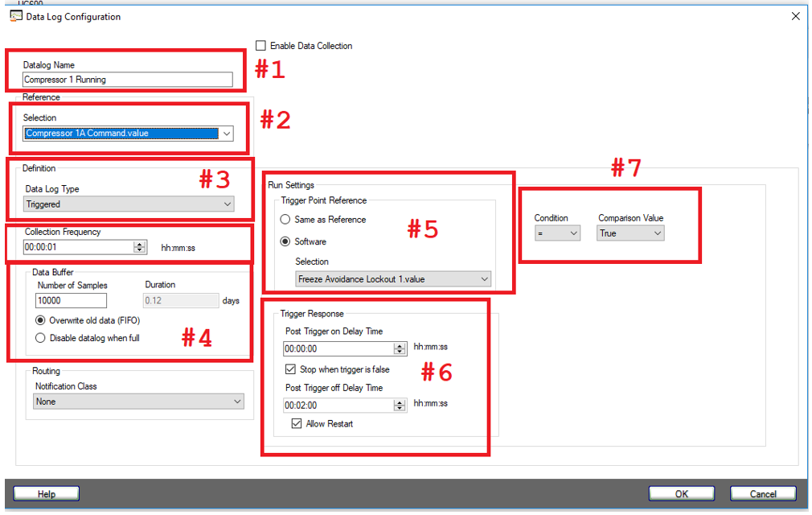Enable Data Collection checkbox
The width and height of the screenshot is (812, 515).
pos(261,46)
